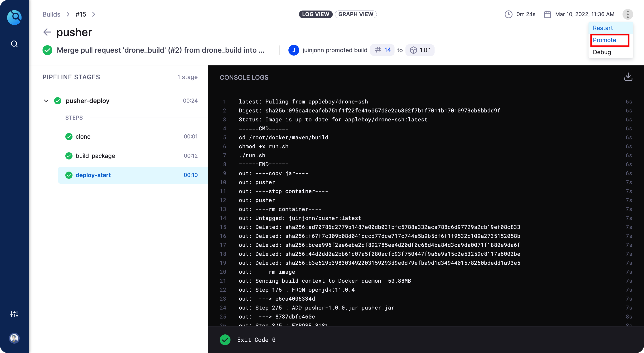Expand the Builds breadcrumb chevron
Image resolution: width=644 pixels, height=353 pixels.
(x=68, y=14)
